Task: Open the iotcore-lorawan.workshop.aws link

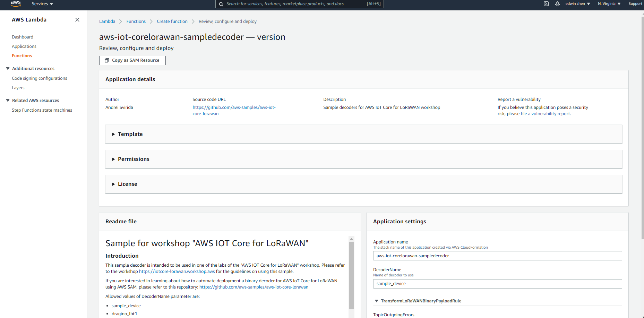Action: (177, 272)
